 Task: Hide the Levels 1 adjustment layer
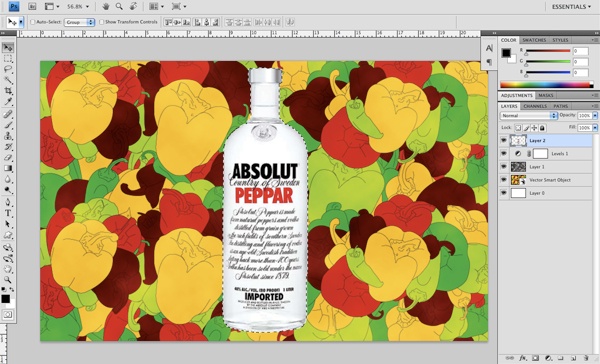coord(504,153)
